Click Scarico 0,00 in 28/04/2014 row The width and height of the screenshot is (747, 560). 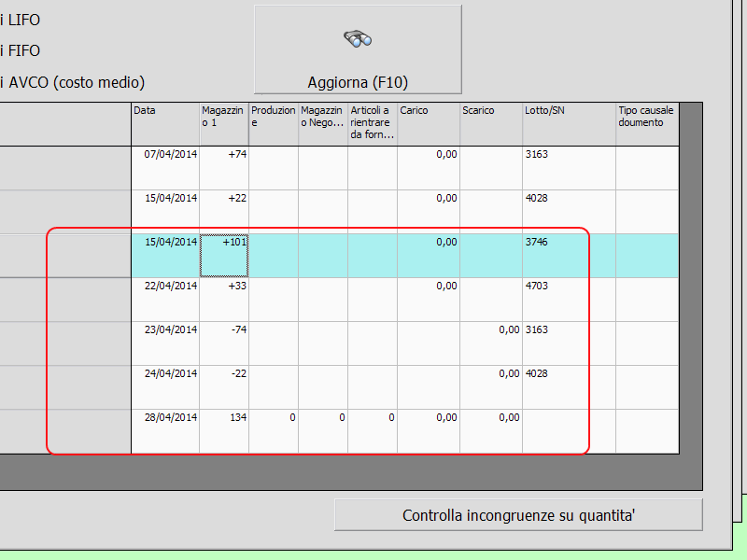(491, 431)
